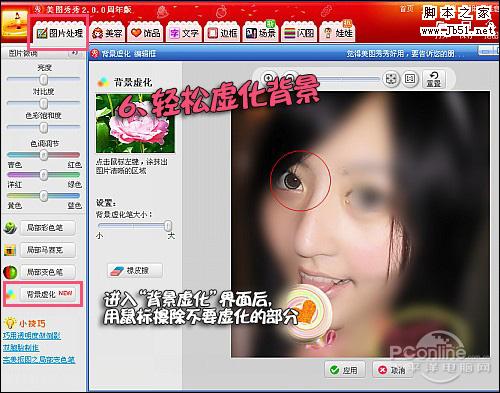Adjust the 亮度 brightness slider
The image size is (500, 393).
tap(44, 79)
